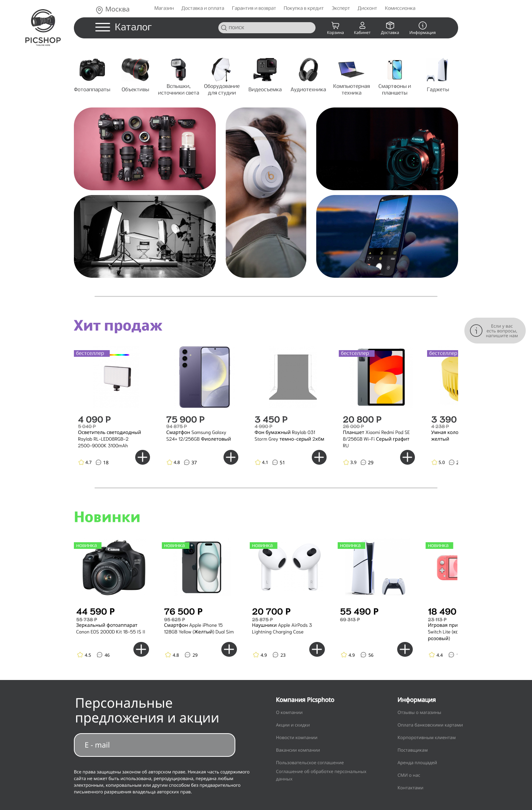532x810 pixels.
Task: Open the Каталог hamburger menu
Action: [103, 27]
